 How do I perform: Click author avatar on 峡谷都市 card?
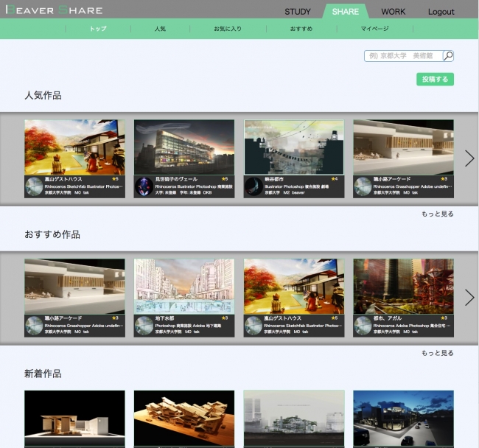[x=253, y=186]
